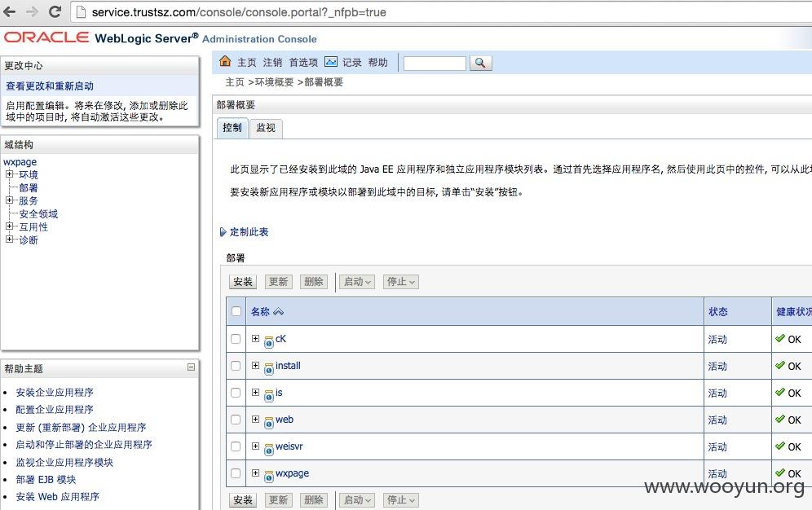Open the bottom 启动 dropdown button
812x510 pixels.
(357, 500)
